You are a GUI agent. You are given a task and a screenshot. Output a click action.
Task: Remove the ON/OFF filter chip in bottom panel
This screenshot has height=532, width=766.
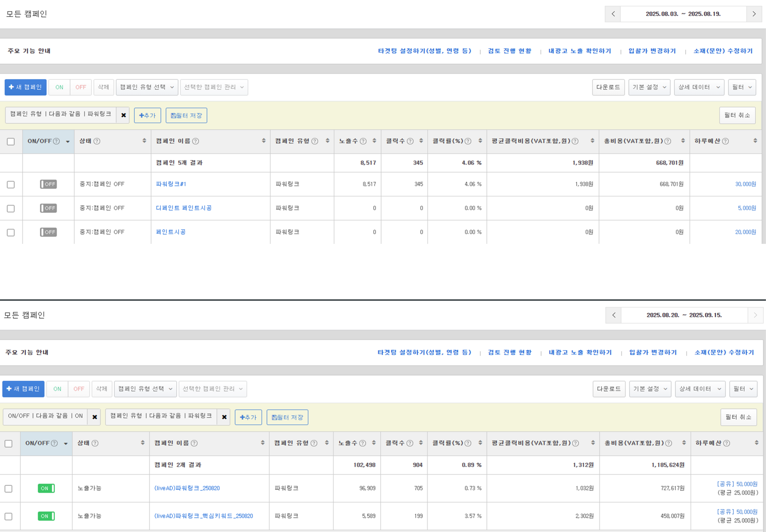point(94,417)
